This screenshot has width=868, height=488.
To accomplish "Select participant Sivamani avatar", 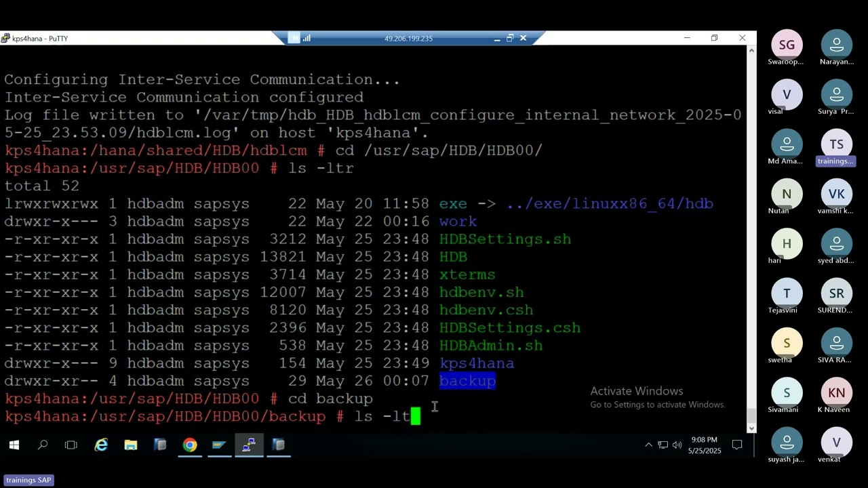I will point(787,392).
